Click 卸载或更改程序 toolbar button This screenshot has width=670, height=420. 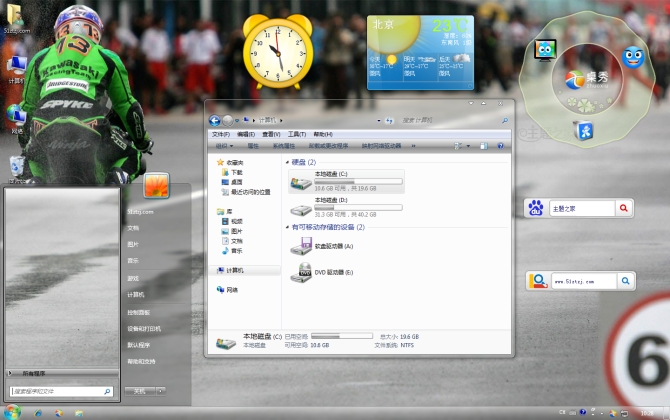pos(328,146)
